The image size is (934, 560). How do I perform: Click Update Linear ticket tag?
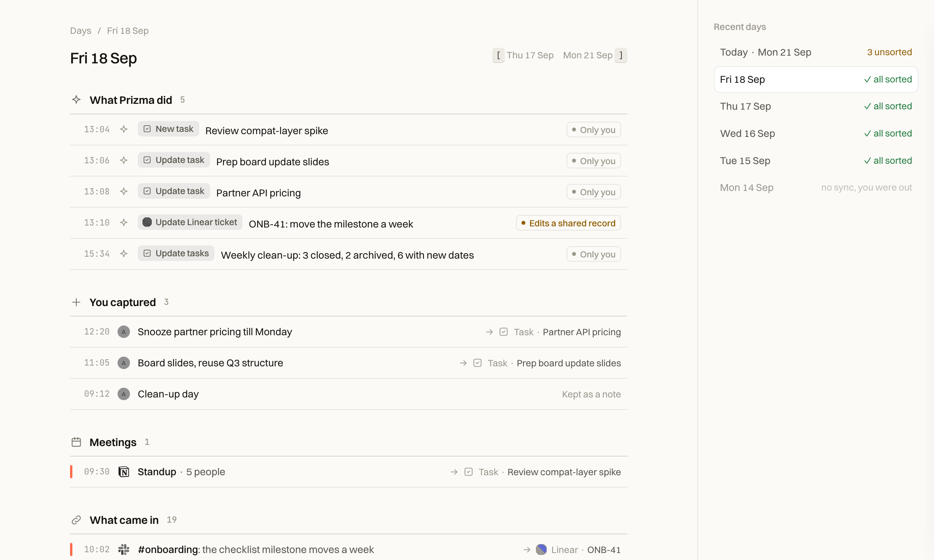tap(190, 222)
